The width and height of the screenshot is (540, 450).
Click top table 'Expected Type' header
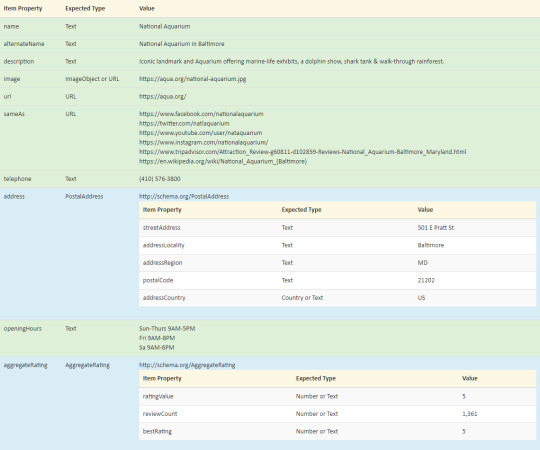(x=85, y=9)
